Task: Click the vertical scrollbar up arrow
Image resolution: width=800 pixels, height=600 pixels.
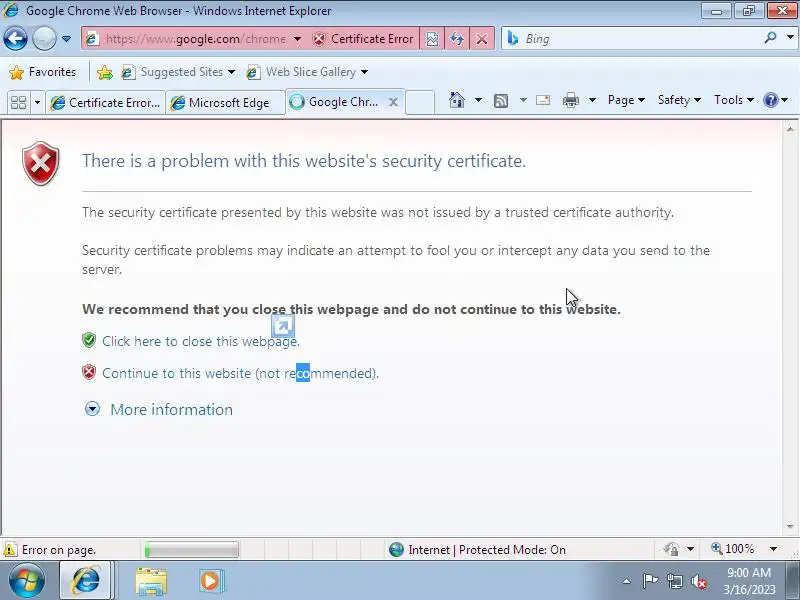Action: 790,129
